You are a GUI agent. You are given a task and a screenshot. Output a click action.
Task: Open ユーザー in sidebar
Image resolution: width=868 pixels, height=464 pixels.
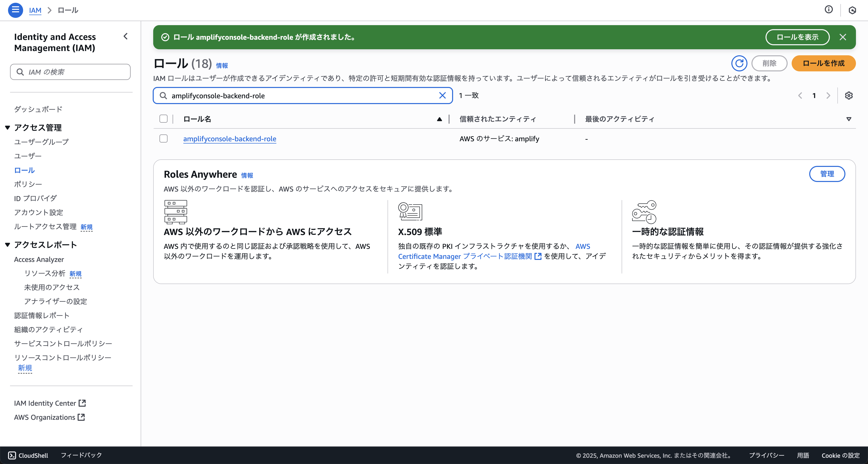click(x=28, y=156)
